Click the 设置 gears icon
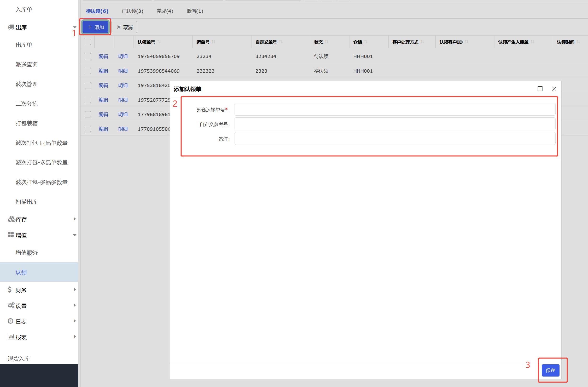This screenshot has height=387, width=588. coord(11,305)
